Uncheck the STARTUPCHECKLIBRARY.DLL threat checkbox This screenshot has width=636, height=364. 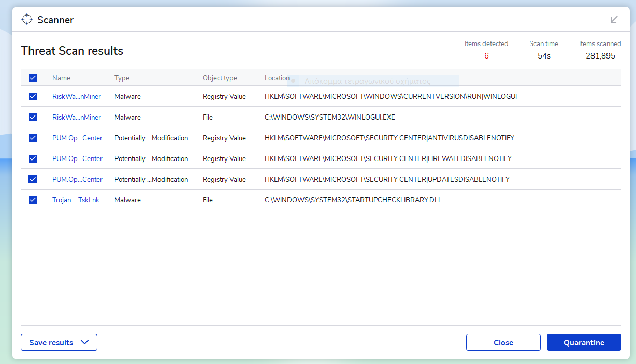[x=33, y=200]
